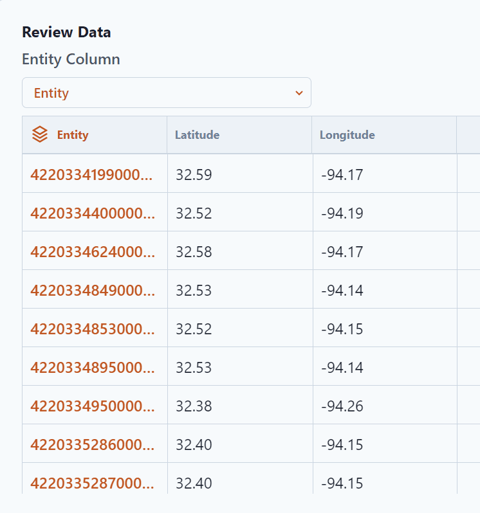Open entity 4220334624000... link
Image resolution: width=480 pixels, height=513 pixels.
click(93, 252)
